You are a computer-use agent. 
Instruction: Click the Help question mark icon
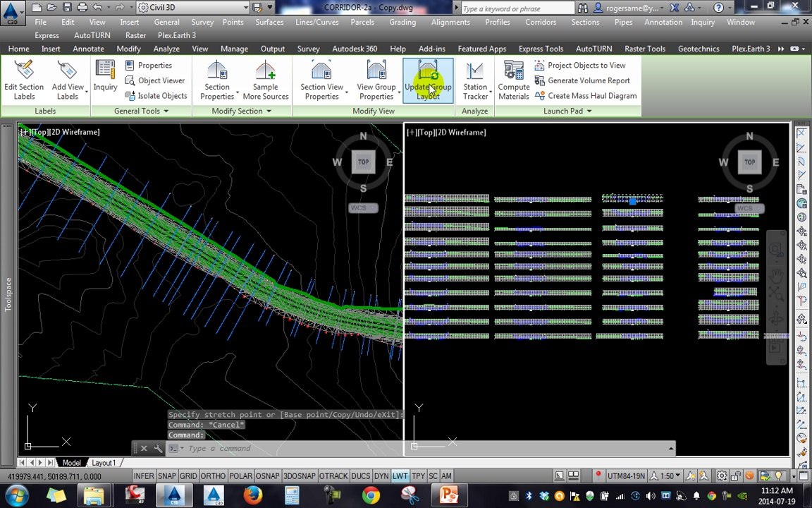pyautogui.click(x=718, y=7)
